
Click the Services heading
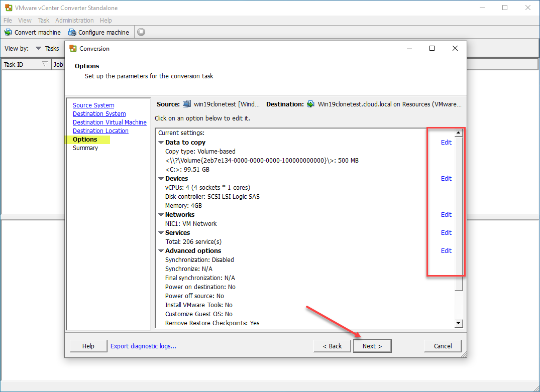tap(178, 233)
